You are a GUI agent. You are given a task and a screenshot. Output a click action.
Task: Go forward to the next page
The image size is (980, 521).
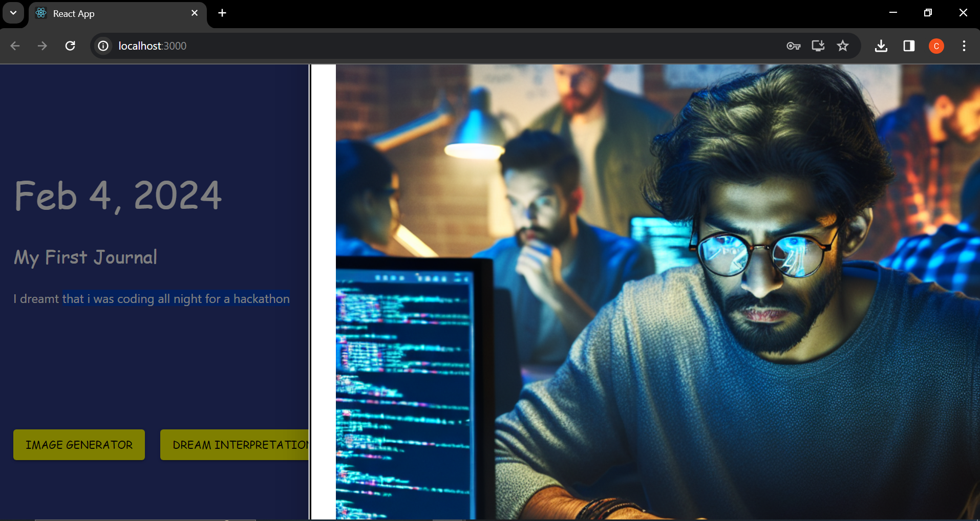tap(42, 46)
